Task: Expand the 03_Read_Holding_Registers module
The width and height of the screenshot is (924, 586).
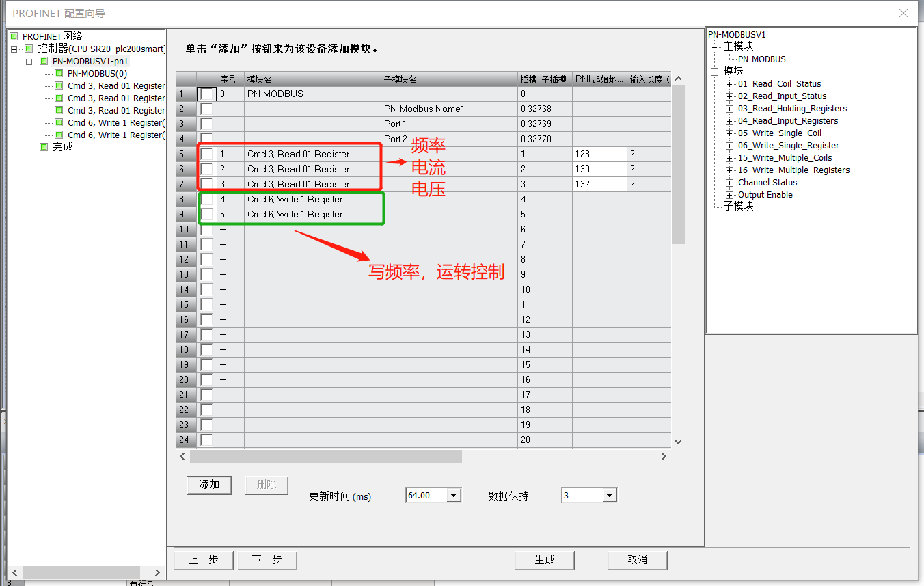Action: click(730, 109)
